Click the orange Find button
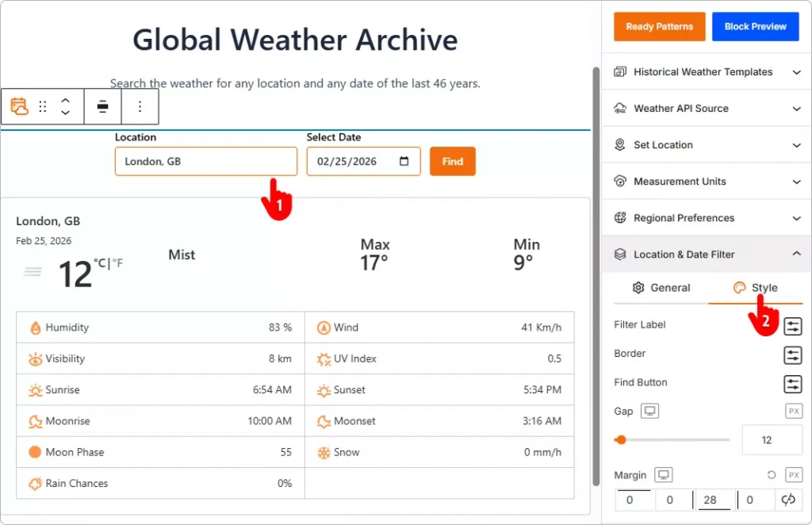The height and width of the screenshot is (525, 812). (452, 161)
